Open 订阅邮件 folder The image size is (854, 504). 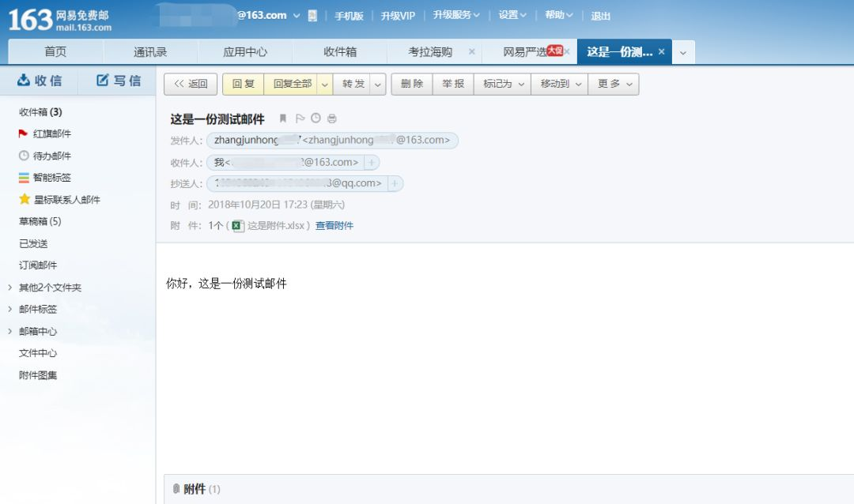[38, 265]
